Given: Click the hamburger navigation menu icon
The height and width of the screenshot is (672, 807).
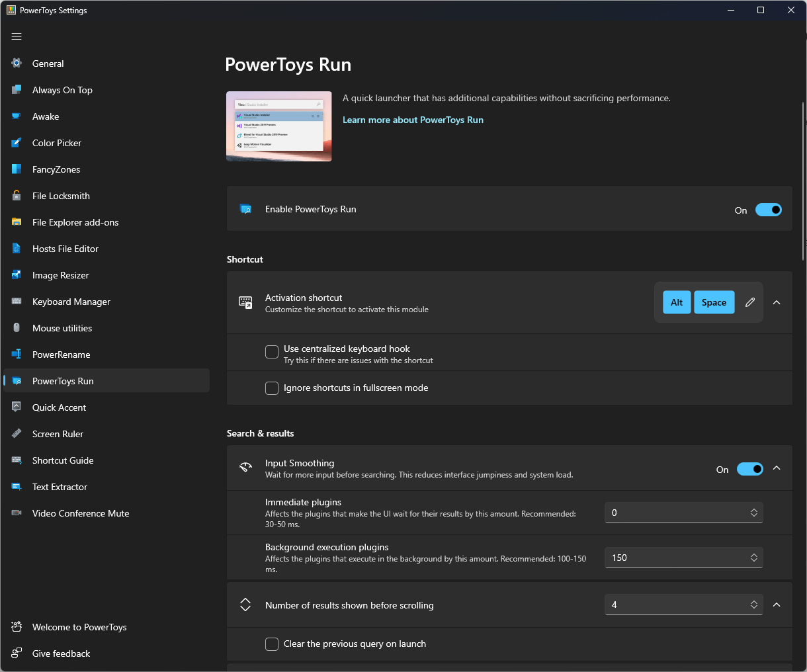Looking at the screenshot, I should [17, 36].
